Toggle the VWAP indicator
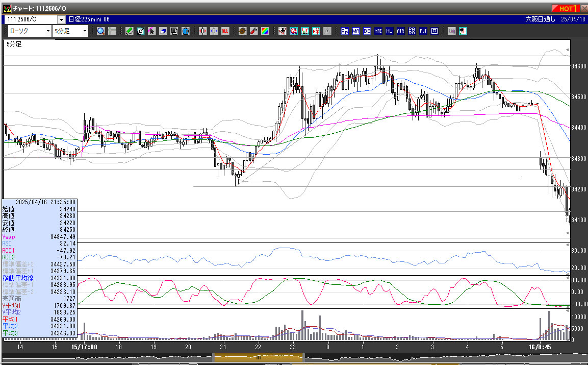The width and height of the screenshot is (588, 365). pyautogui.click(x=345, y=31)
